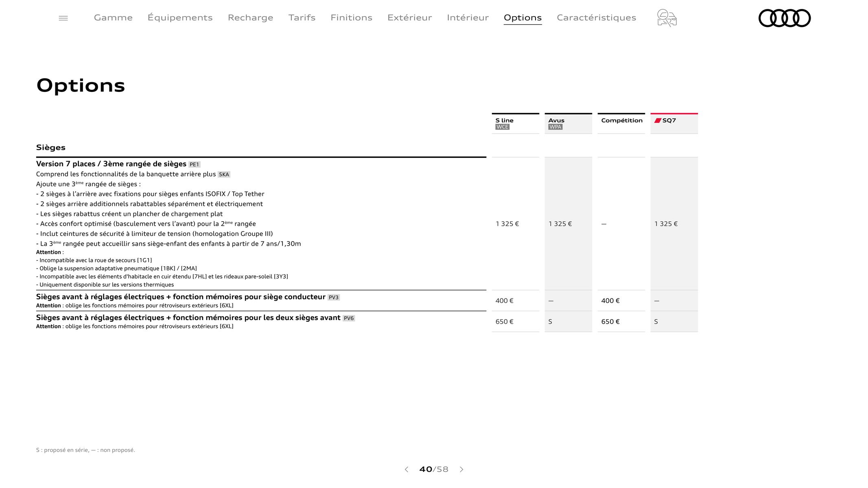
Task: Click the 5KA option code
Action: 224,174
